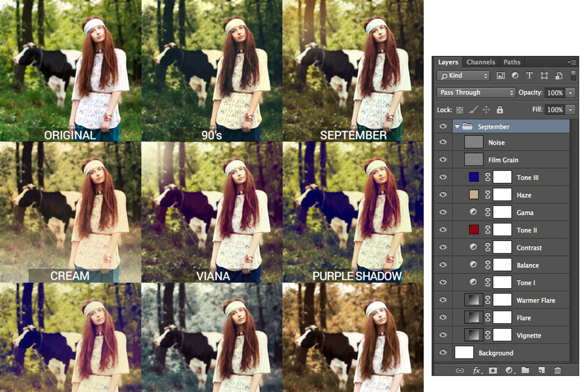
Task: Click the Vignette gradient thumbnail
Action: [x=474, y=335]
